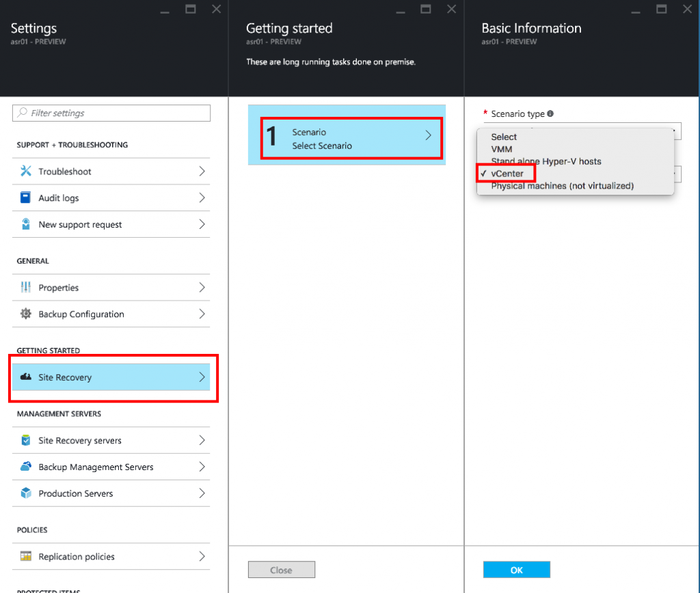
Task: Expand the Properties row chevron
Action: point(202,288)
